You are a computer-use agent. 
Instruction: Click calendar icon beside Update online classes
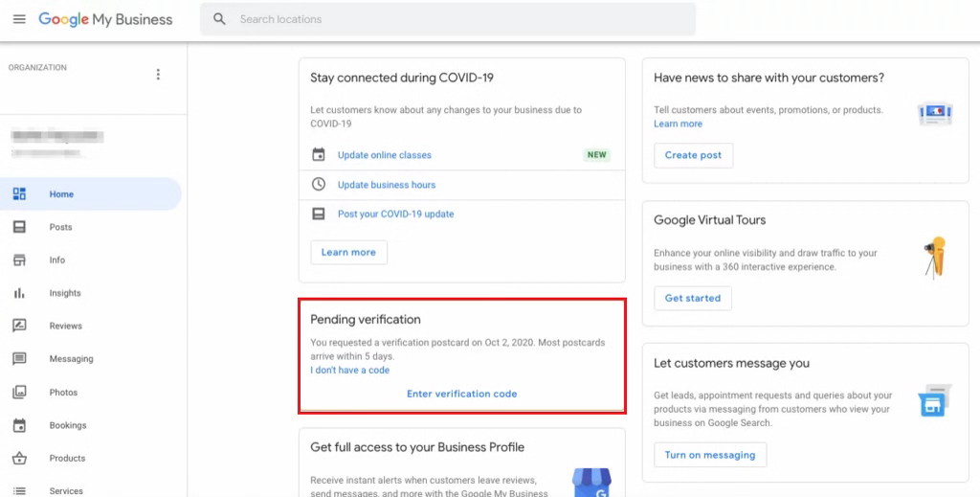click(x=319, y=154)
